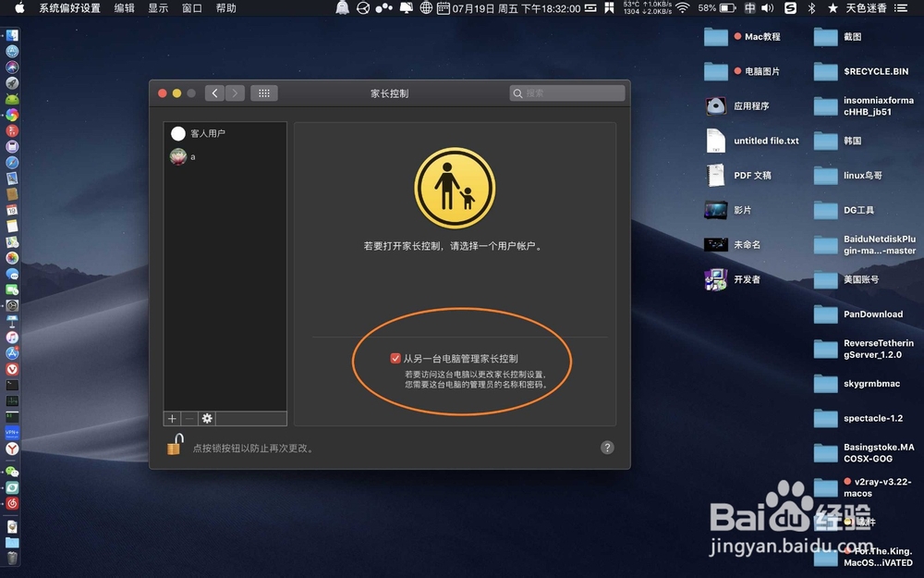924x578 pixels.
Task: Click the Show All grid icon in the toolbar
Action: [x=264, y=92]
